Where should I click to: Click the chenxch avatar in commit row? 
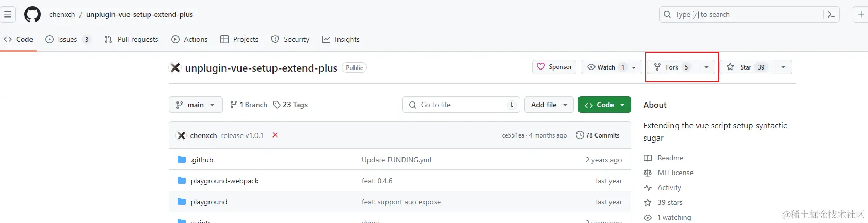pos(181,135)
